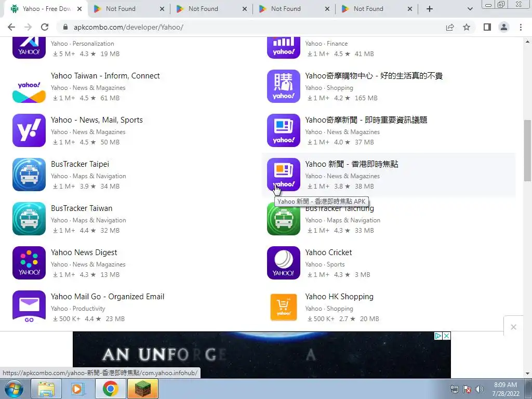The image size is (532, 399).
Task: Open the browser side panel
Action: (487, 27)
